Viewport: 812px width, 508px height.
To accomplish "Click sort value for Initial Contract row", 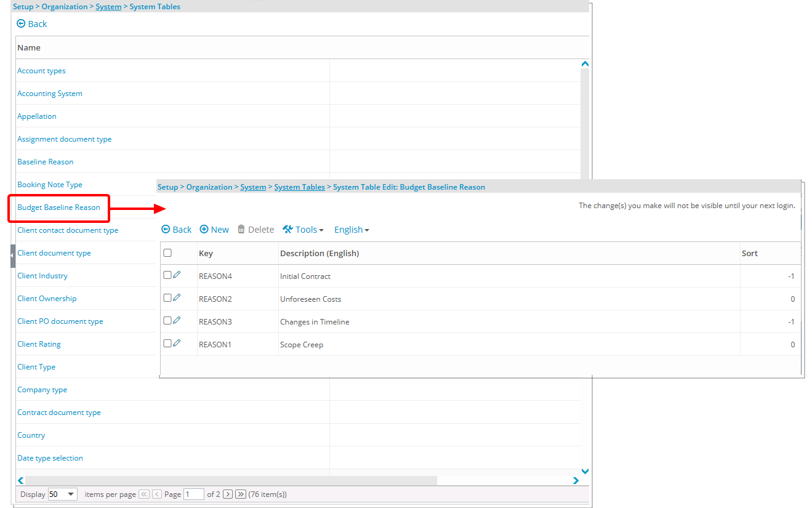I will pyautogui.click(x=791, y=276).
